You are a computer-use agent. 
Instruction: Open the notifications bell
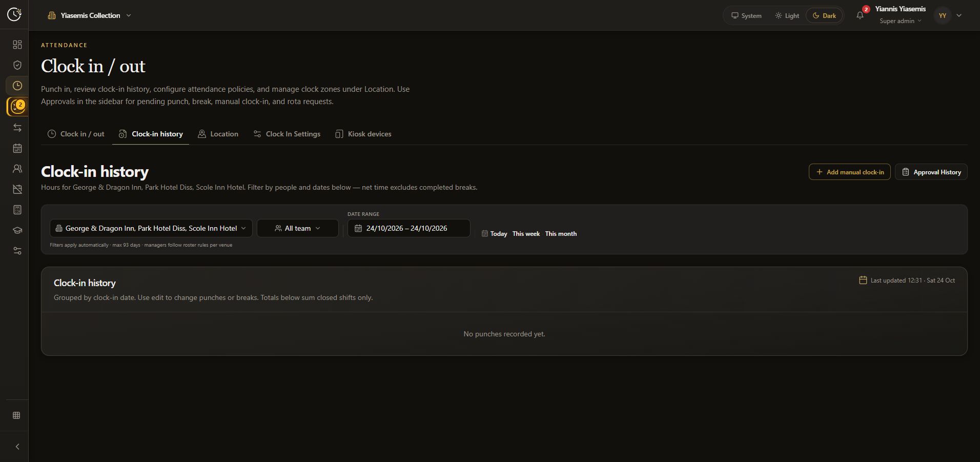point(860,15)
